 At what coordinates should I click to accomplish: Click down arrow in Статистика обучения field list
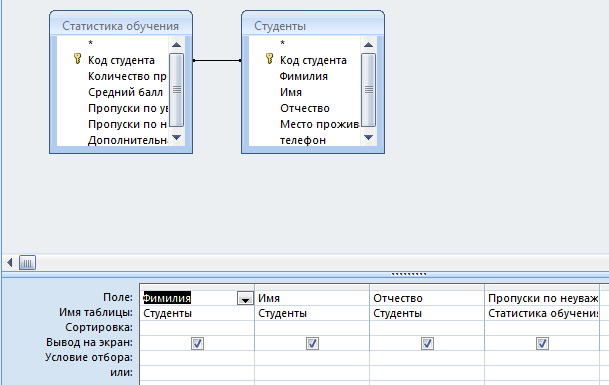[176, 137]
